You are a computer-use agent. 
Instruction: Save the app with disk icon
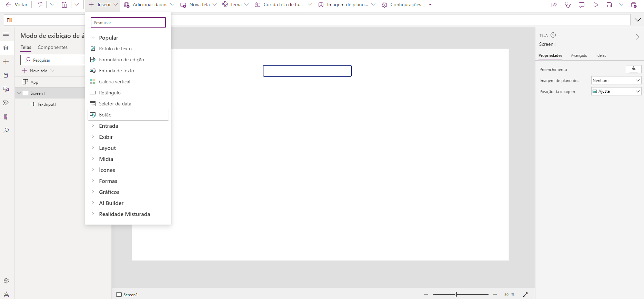coord(609,5)
